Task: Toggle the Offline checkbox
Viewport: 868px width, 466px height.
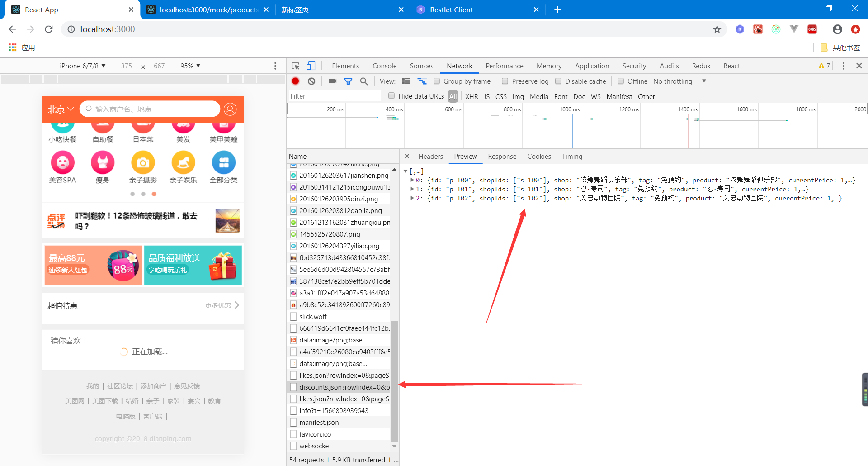Action: pos(621,81)
